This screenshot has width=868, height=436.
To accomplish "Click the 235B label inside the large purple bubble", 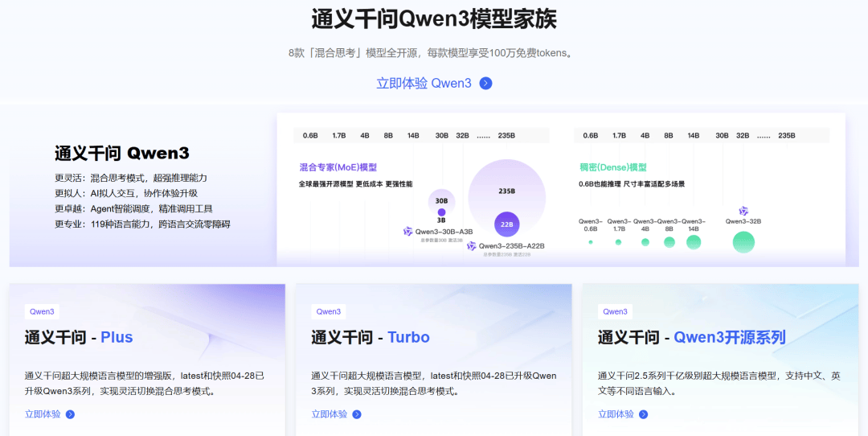I will tap(506, 191).
